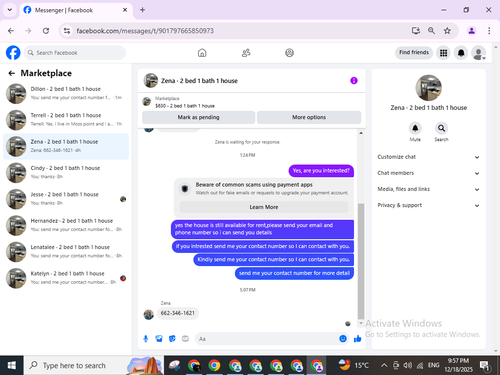Image resolution: width=500 pixels, height=375 pixels.
Task: Mute the Zena conversation
Action: (415, 128)
